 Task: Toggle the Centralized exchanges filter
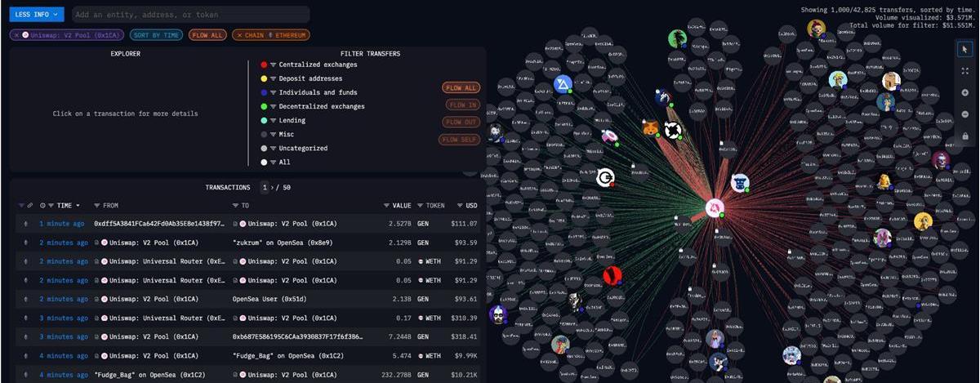click(309, 65)
